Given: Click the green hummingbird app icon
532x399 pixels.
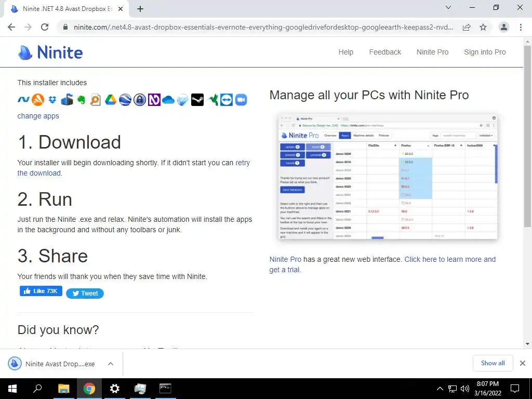Looking at the screenshot, I should [212, 100].
